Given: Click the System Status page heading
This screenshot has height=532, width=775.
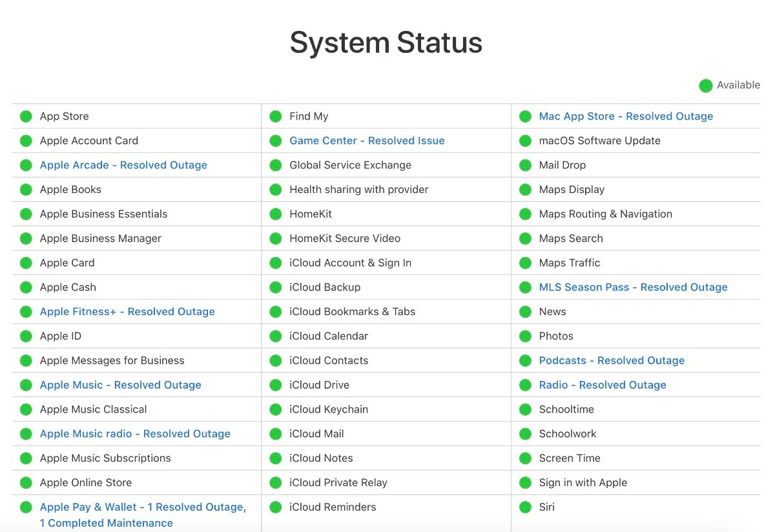Looking at the screenshot, I should click(386, 43).
